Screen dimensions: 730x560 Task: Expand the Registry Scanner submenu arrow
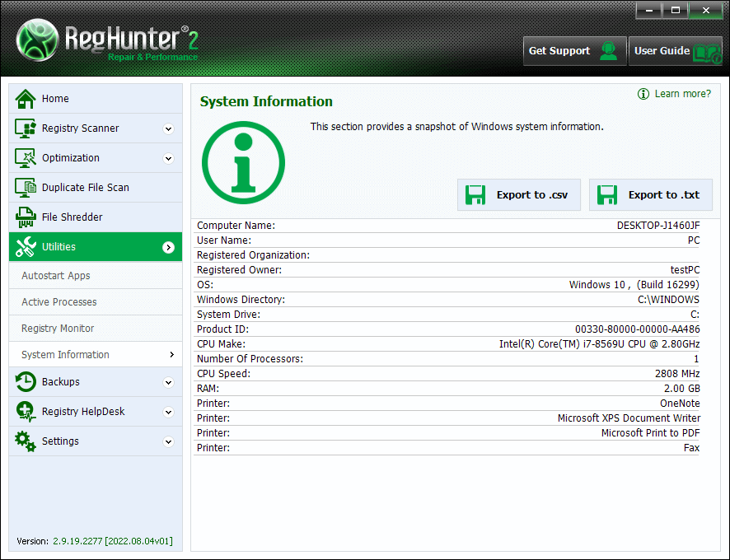[x=168, y=128]
